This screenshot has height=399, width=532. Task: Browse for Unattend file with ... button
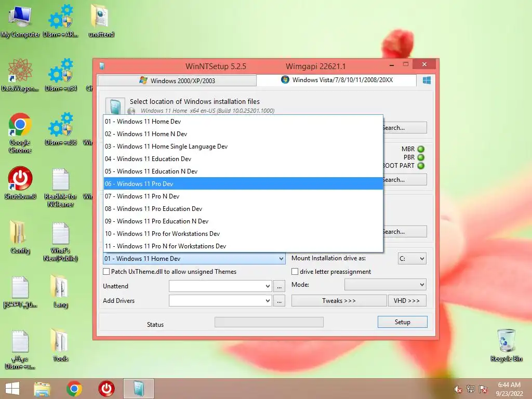[279, 286]
